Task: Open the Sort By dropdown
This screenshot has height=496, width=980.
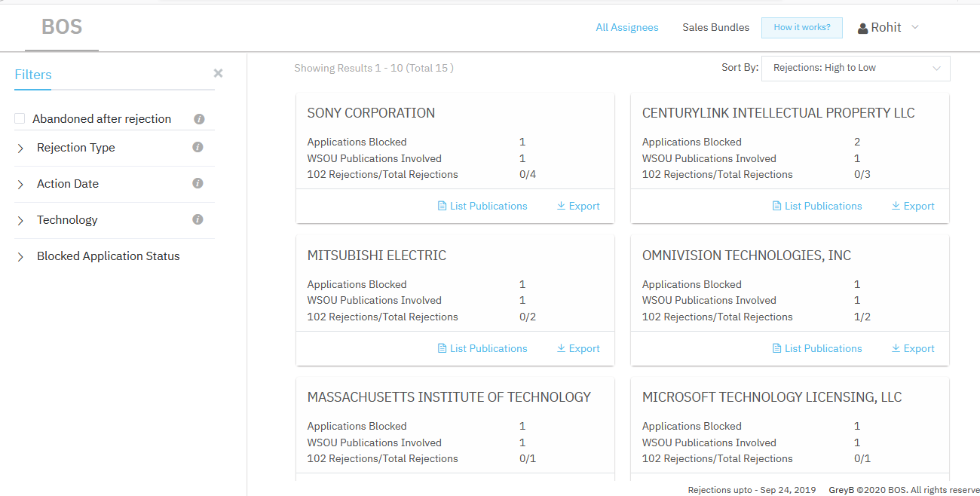Action: click(856, 68)
